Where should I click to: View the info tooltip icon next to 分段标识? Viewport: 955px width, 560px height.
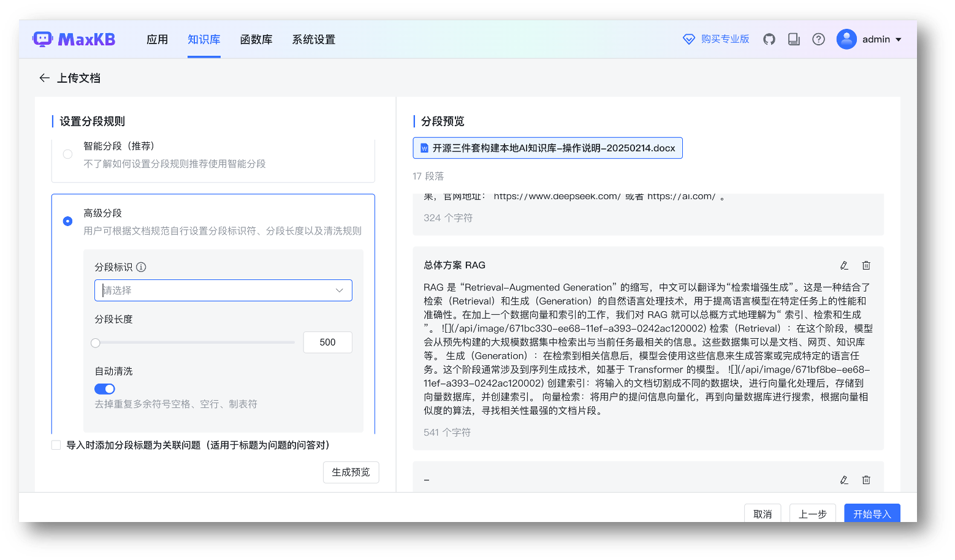click(x=142, y=267)
